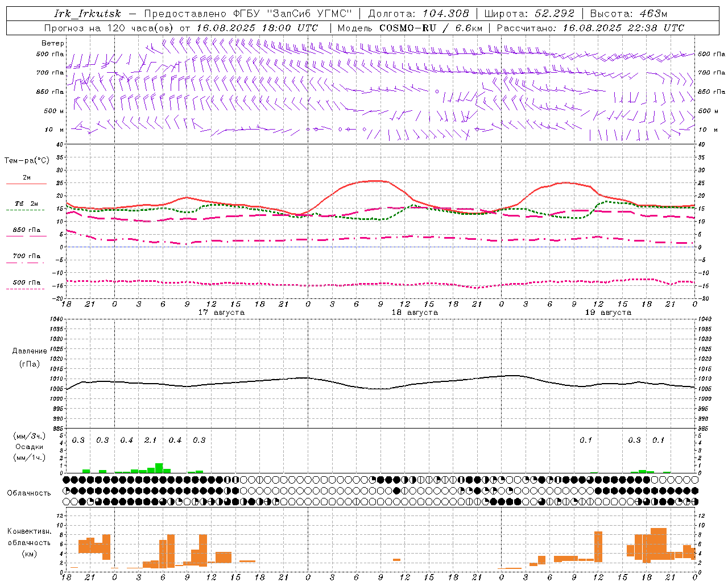Viewport: 728px width, 582px height.
Task: Click the '(км)' convective height unit label
Action: (x=29, y=554)
